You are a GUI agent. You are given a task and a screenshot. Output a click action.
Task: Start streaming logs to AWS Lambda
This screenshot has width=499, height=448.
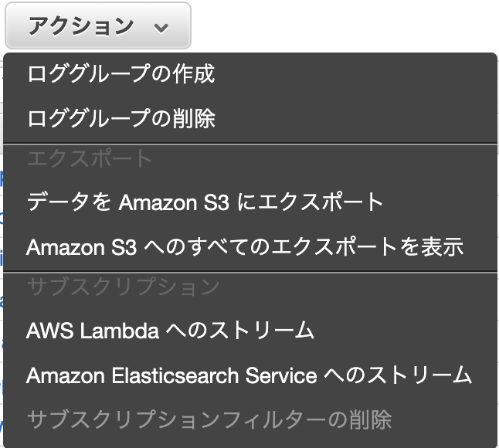170,331
